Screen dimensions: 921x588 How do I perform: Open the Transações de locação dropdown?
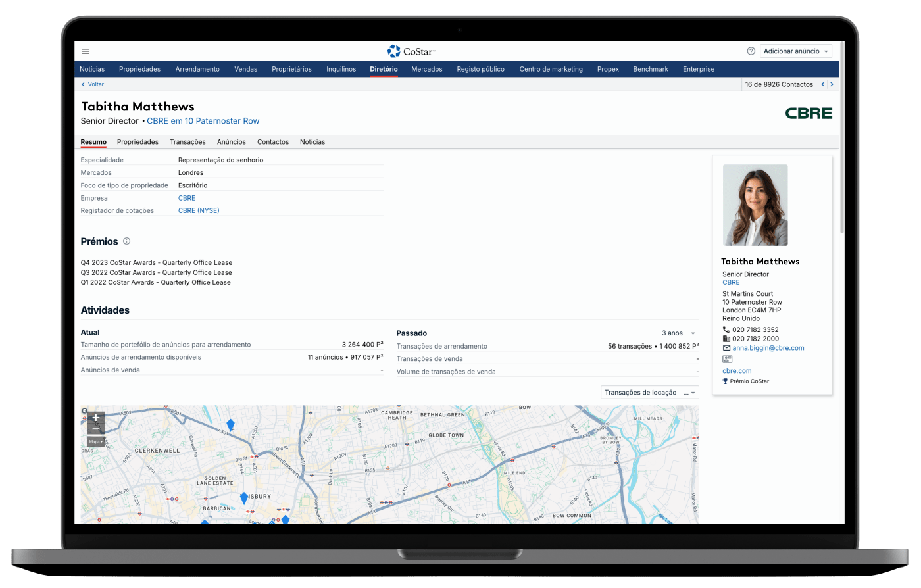coord(649,393)
